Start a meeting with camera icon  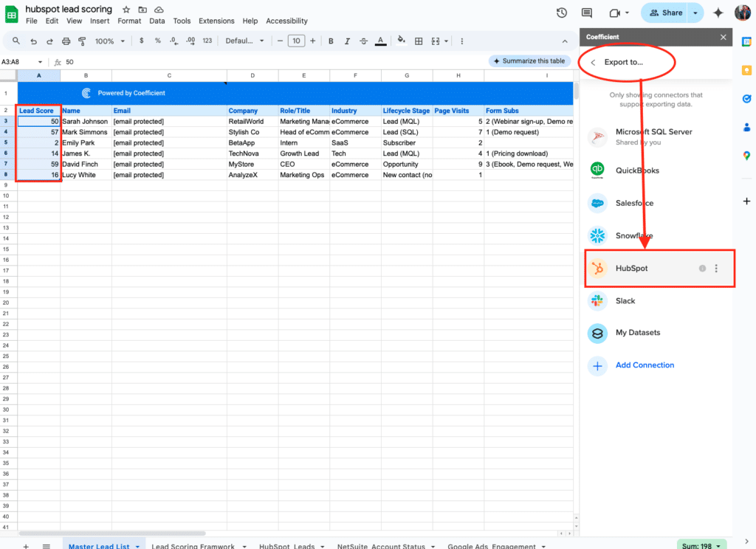(615, 13)
